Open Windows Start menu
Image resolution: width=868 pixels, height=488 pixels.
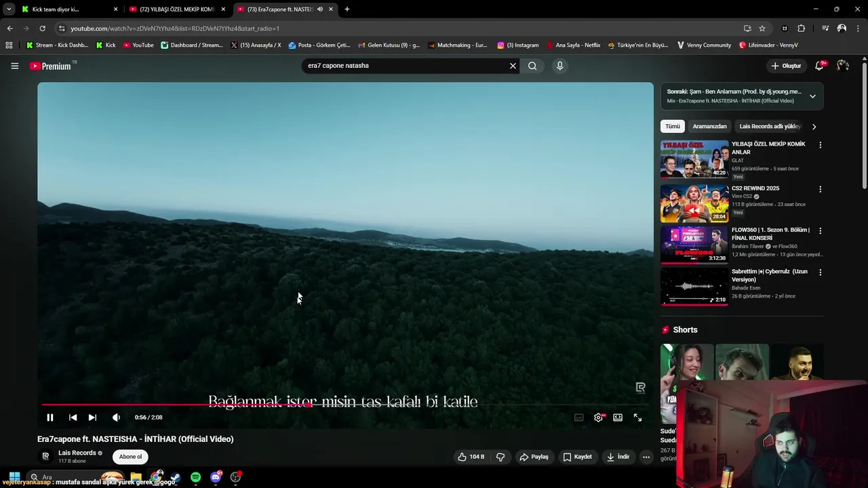[x=14, y=477]
